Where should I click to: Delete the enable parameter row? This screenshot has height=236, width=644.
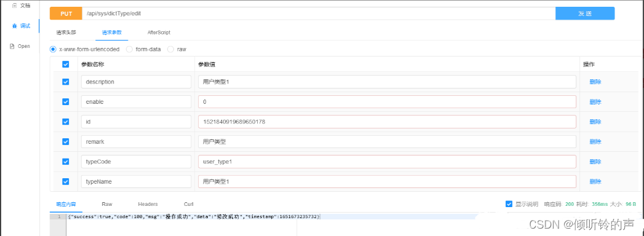click(x=595, y=102)
